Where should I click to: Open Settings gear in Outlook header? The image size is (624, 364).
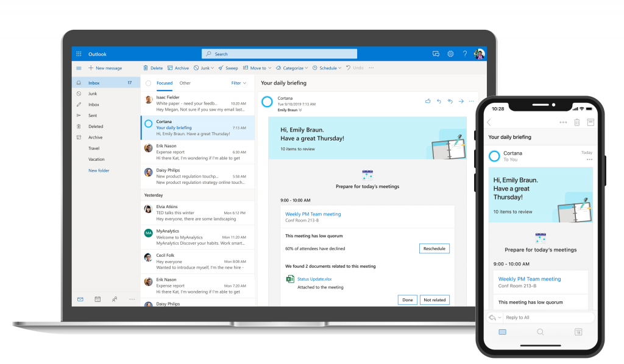(x=450, y=54)
